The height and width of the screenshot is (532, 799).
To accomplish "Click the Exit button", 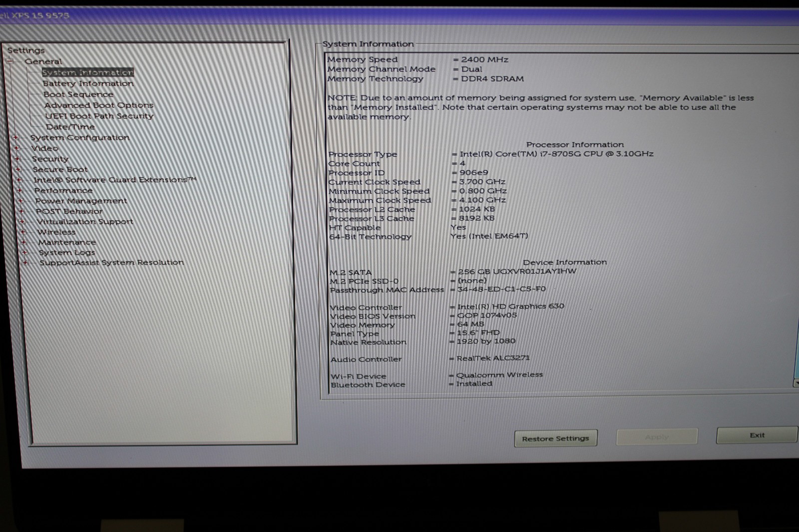I will pos(757,435).
